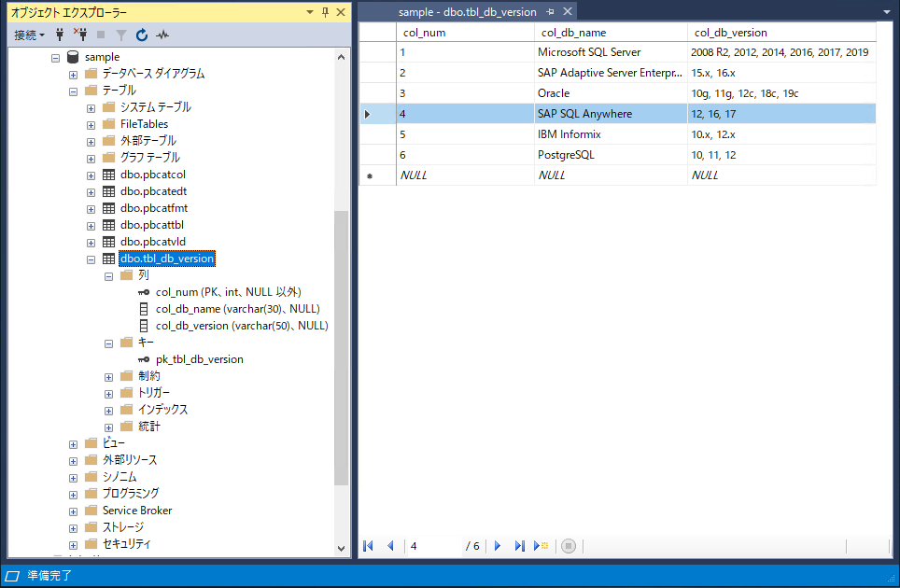Click the disconnect plug icon with red X
This screenshot has height=588, width=900.
79,35
